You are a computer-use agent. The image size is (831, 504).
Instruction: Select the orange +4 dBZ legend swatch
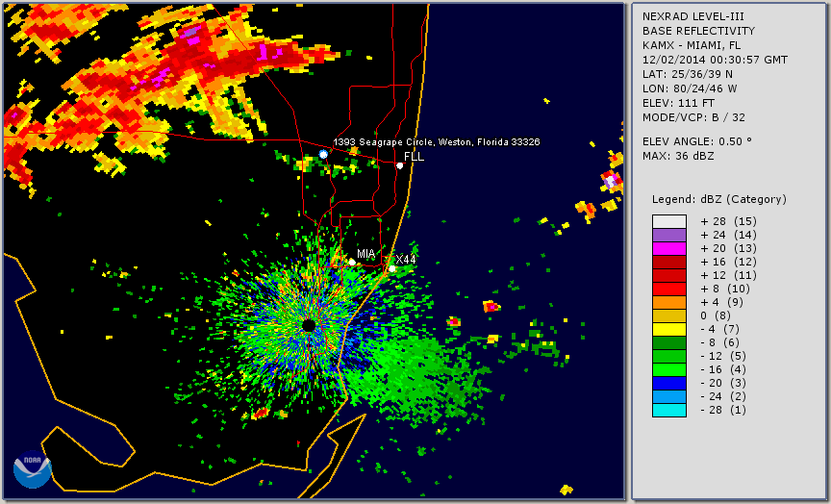click(669, 303)
